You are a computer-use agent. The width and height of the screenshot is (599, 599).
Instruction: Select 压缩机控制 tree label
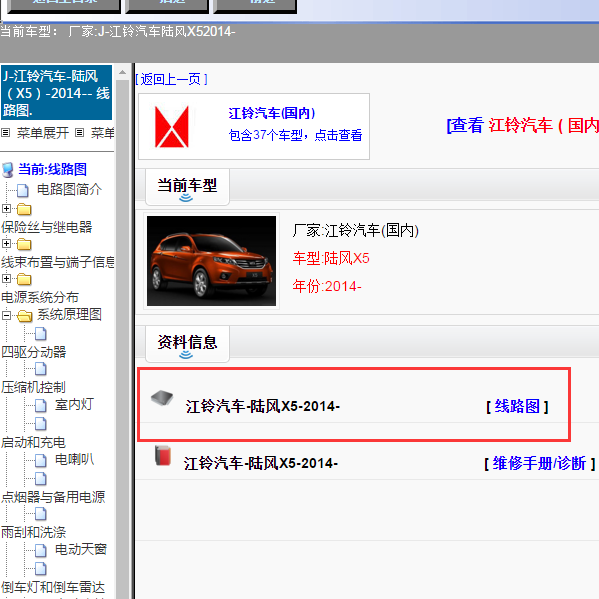coord(33,387)
